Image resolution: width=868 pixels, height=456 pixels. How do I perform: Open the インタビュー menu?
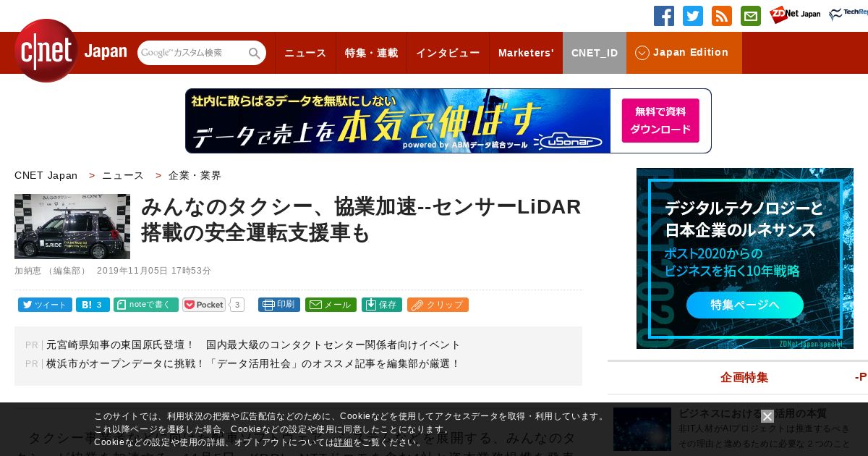[x=448, y=53]
